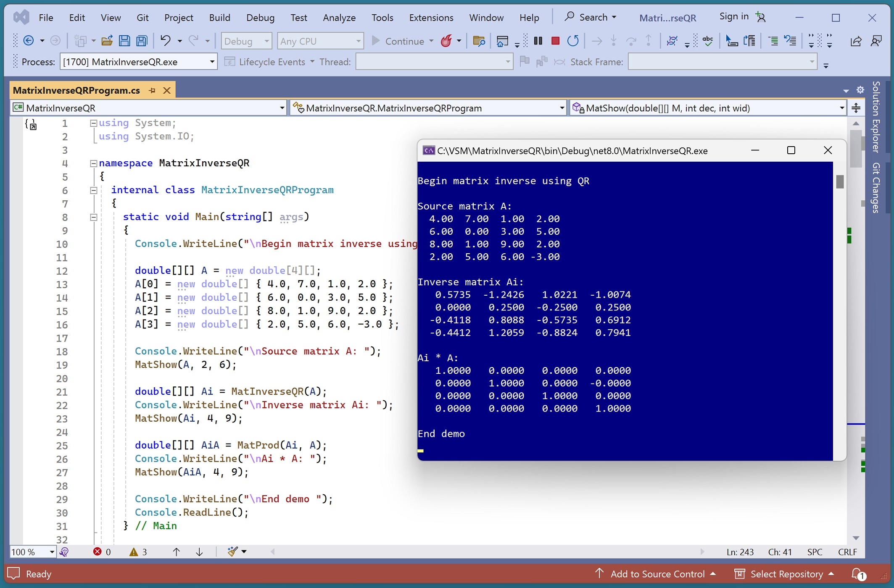This screenshot has width=894, height=588.
Task: Click the console window vertical scrollbar thumb
Action: 840,181
